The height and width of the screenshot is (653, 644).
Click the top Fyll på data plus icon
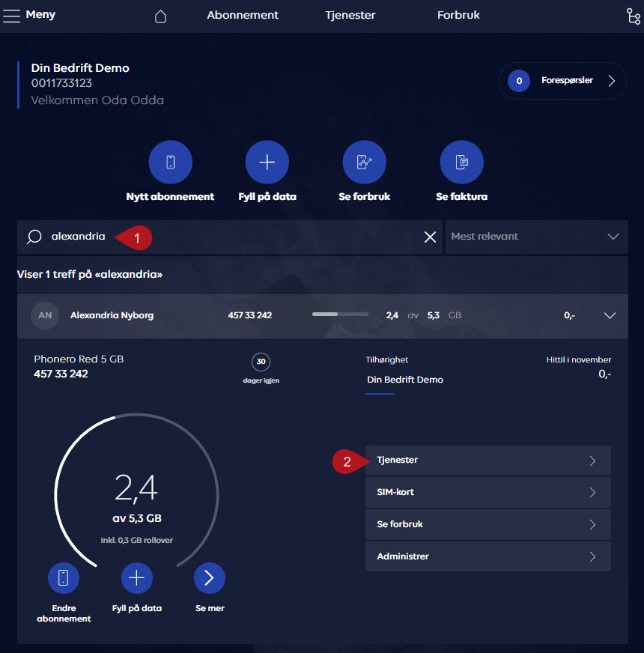(x=267, y=162)
